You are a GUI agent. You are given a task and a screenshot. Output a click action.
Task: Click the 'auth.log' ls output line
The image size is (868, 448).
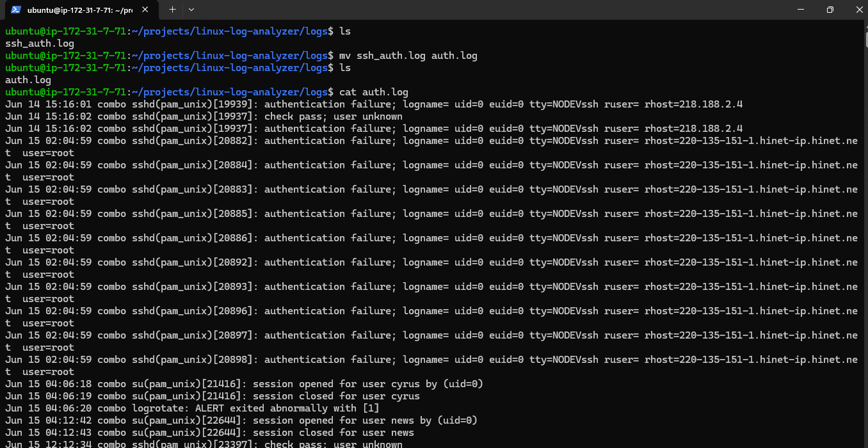28,80
